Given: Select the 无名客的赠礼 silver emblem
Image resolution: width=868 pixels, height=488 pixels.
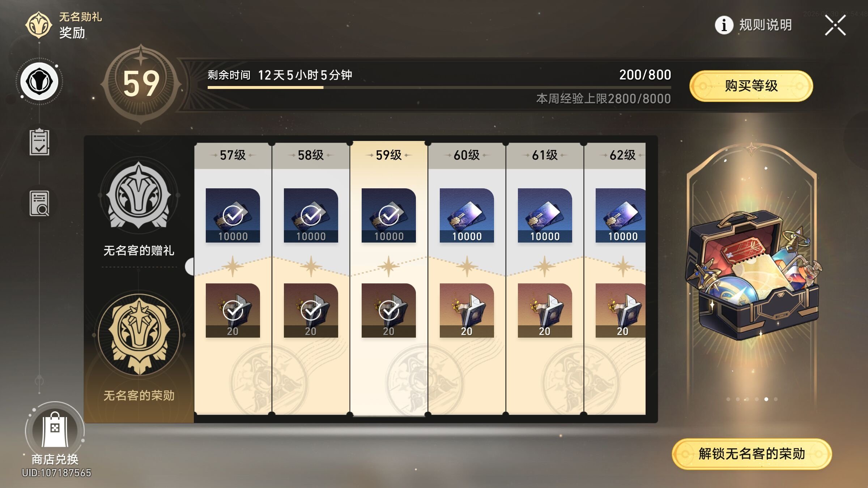Looking at the screenshot, I should coord(139,195).
